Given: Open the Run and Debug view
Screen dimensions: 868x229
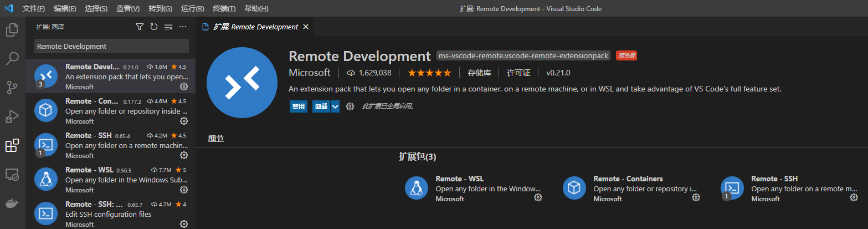Looking at the screenshot, I should 12,116.
